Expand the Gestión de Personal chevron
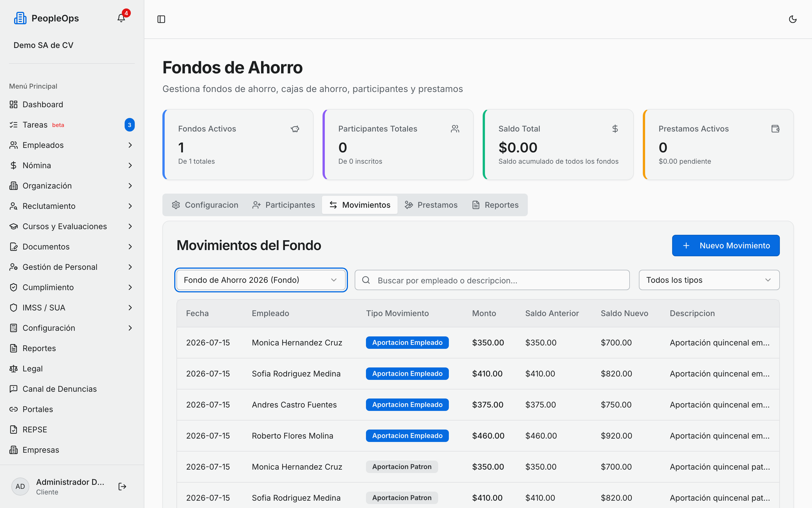812x508 pixels. click(x=130, y=267)
